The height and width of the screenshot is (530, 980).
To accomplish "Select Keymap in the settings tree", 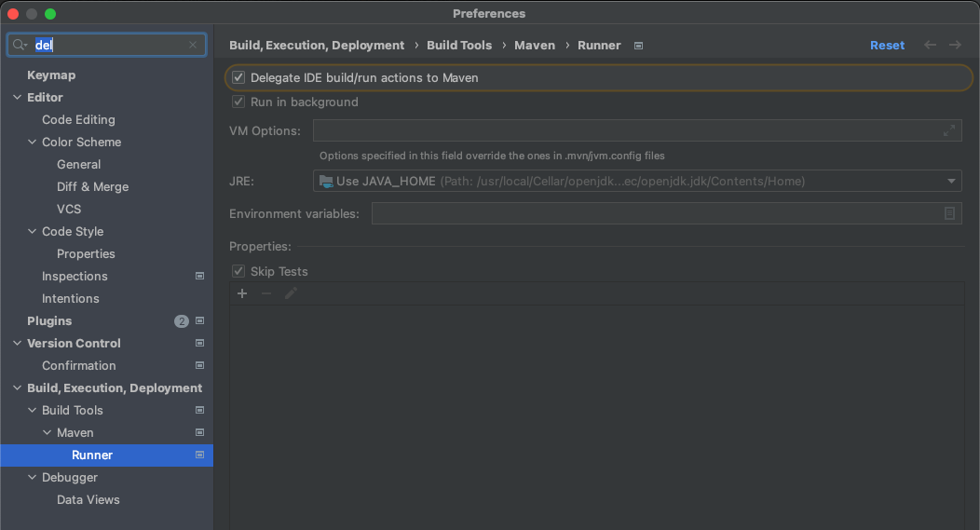I will (51, 75).
